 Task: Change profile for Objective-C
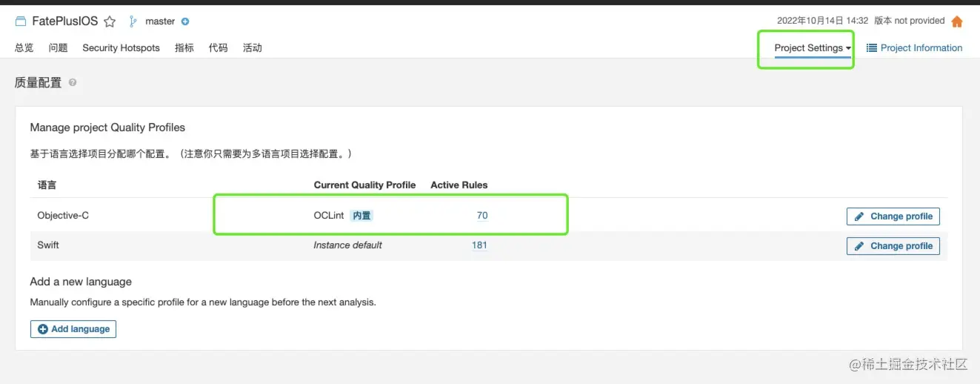[893, 216]
